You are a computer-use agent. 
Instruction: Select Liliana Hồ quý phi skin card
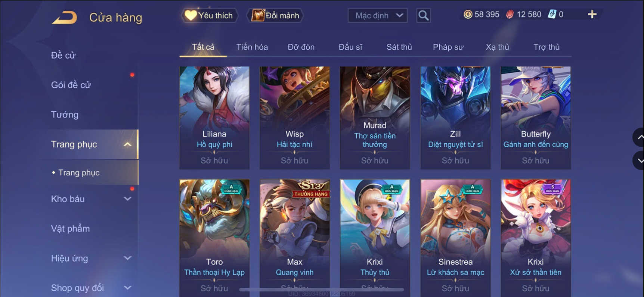[214, 118]
